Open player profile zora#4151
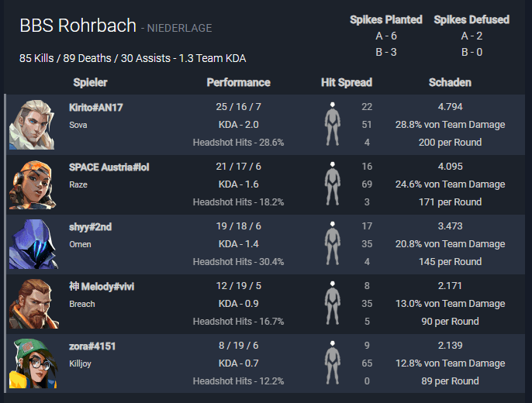The height and width of the screenshot is (403, 532). coord(92,346)
